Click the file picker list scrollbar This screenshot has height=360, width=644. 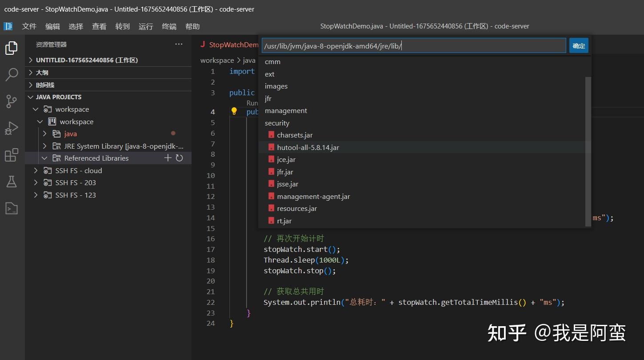[x=588, y=151]
